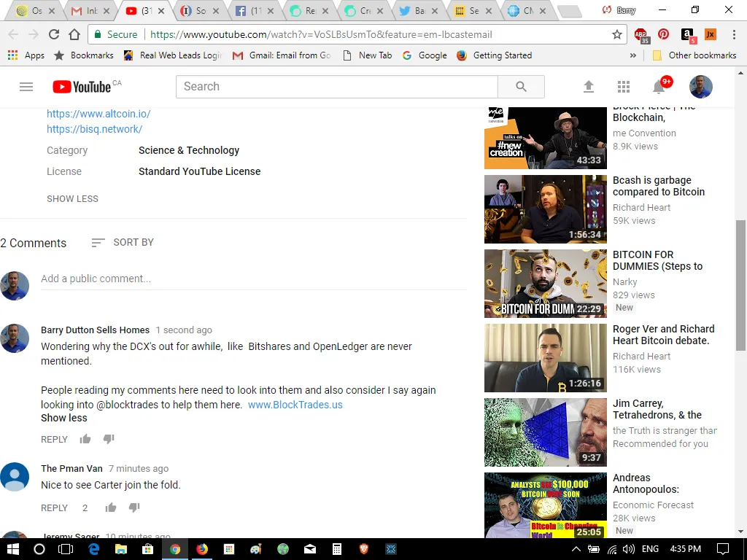Dislike Barry Dutton's comment
Image resolution: width=747 pixels, height=560 pixels.
point(109,439)
